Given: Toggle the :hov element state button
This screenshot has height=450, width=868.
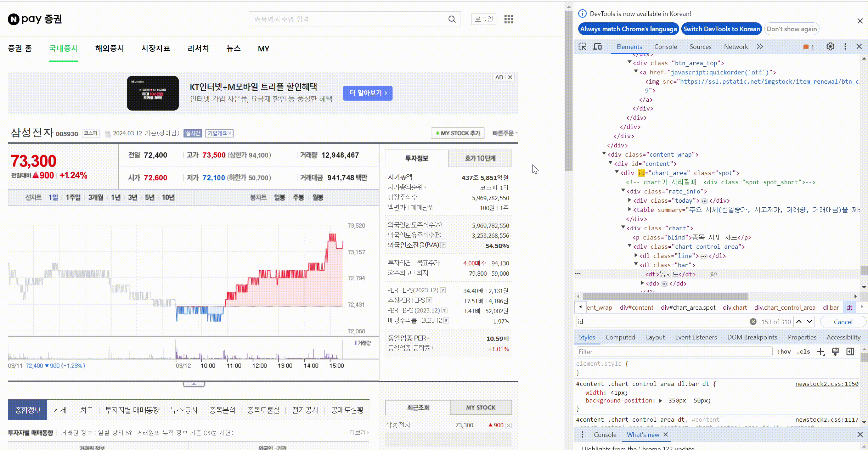Looking at the screenshot, I should (x=784, y=351).
